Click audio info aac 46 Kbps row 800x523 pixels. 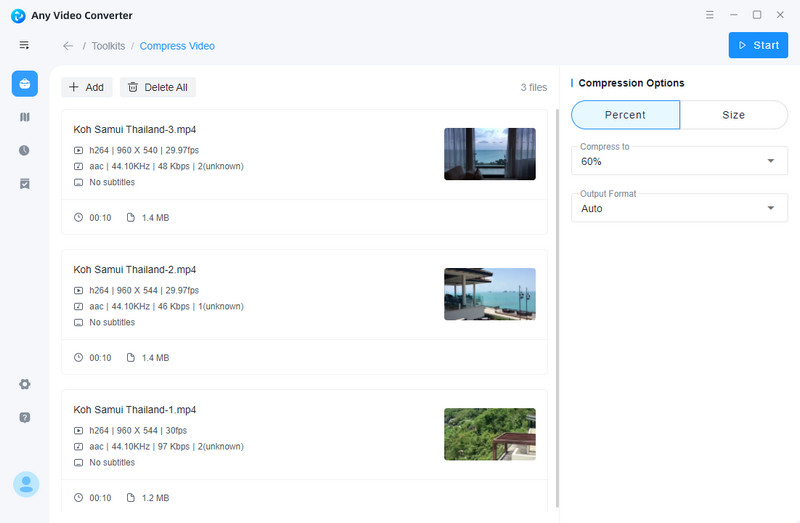[x=159, y=307]
